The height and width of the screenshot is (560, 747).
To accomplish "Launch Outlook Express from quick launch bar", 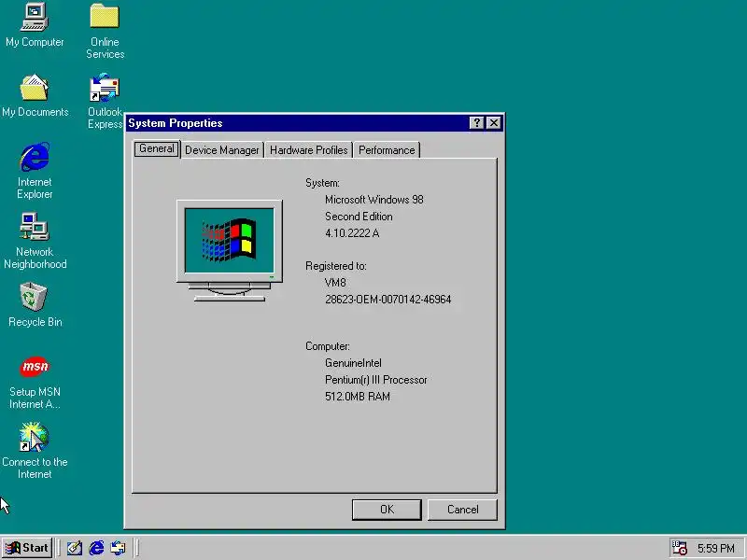I will coord(118,548).
